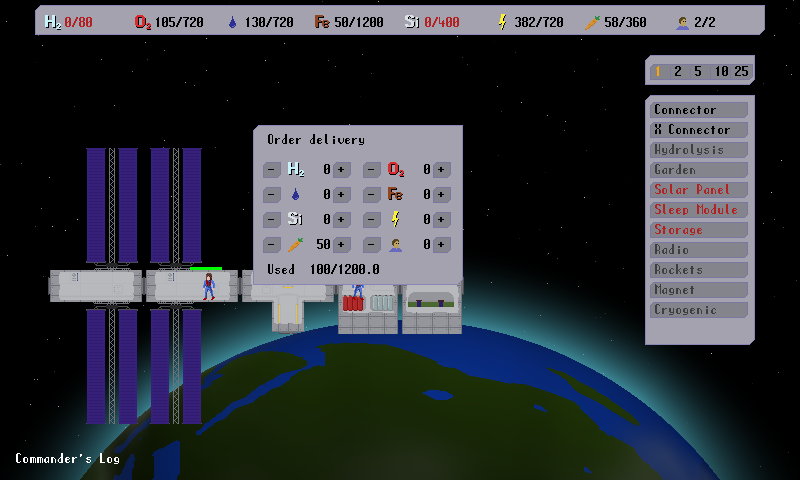The width and height of the screenshot is (800, 480).
Task: Increase Fe order amount with plus
Action: click(x=441, y=194)
